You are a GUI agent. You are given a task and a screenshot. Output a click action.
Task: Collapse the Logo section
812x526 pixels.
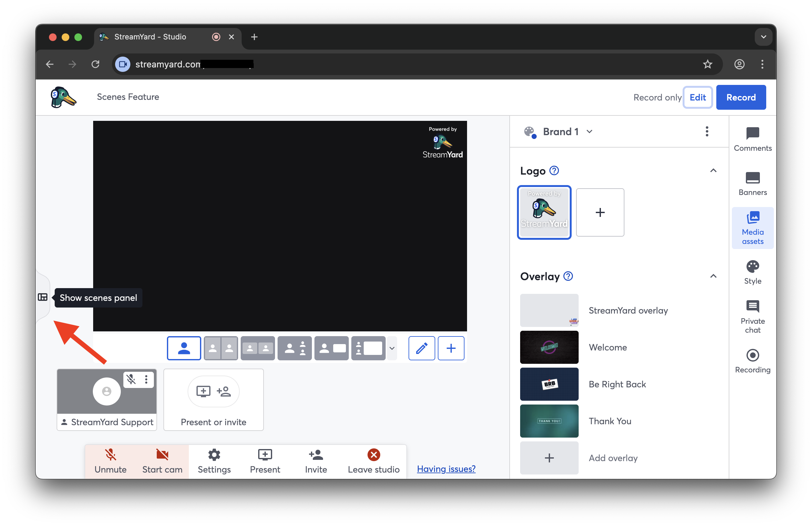713,170
